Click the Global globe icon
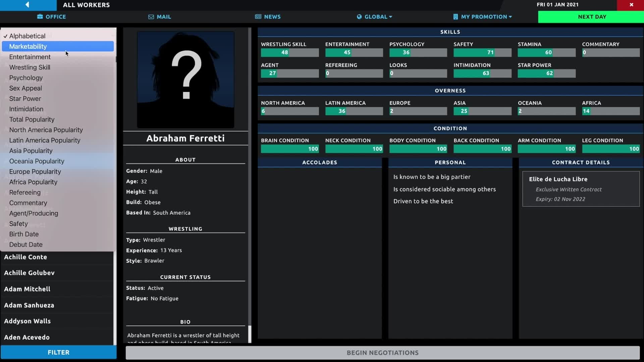644x362 pixels. tap(359, 17)
